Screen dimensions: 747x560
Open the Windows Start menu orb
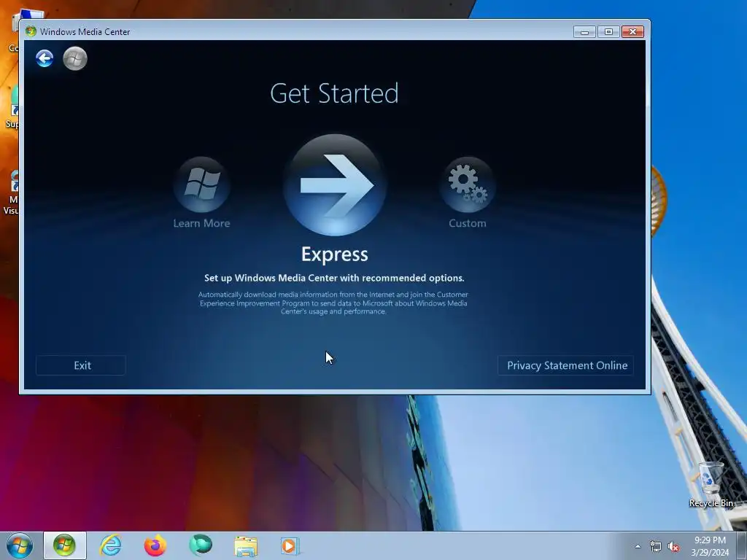[x=20, y=545]
